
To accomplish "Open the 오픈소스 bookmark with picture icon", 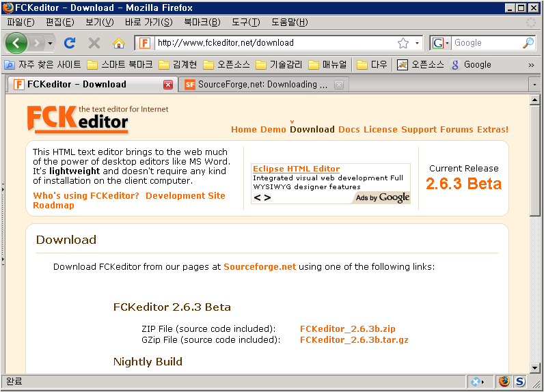I will tap(420, 65).
